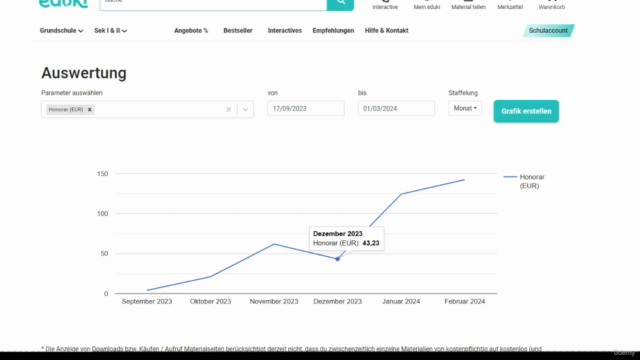Click the Auswertung heading
This screenshot has height=360, width=640.
[84, 73]
